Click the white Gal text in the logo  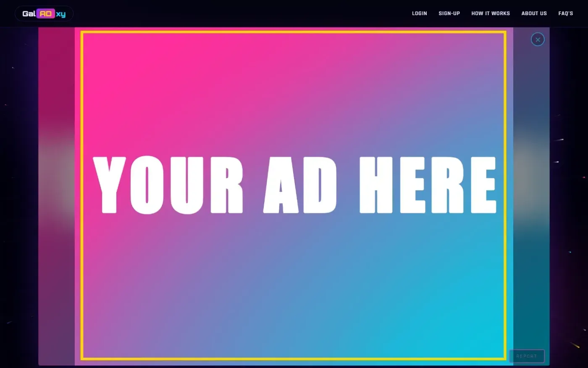coord(29,13)
